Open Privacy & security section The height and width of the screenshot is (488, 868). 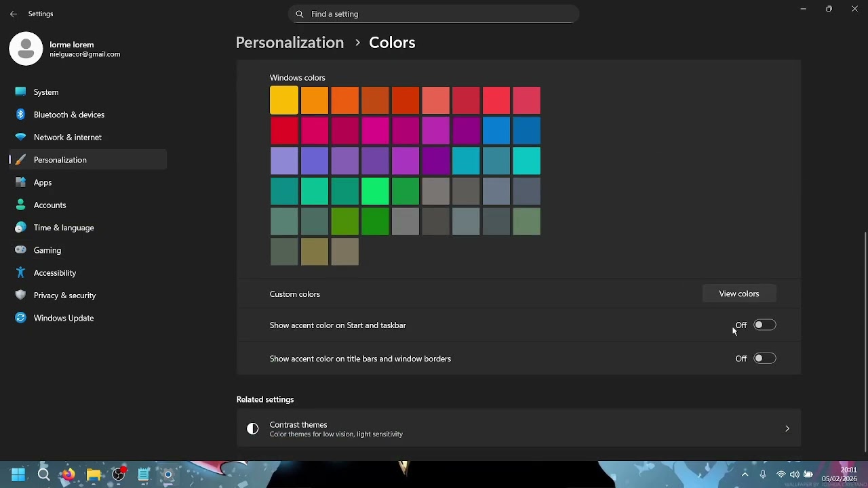tap(88, 296)
